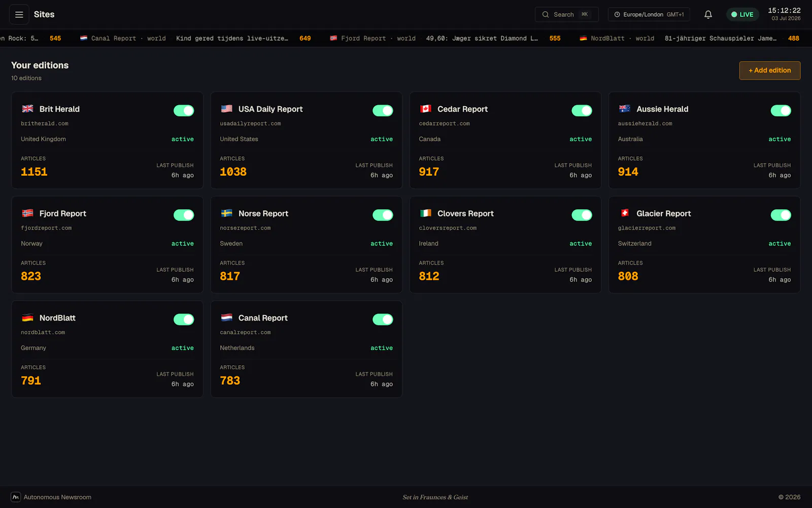Click the Add edition button
This screenshot has height=508, width=812.
coord(769,71)
